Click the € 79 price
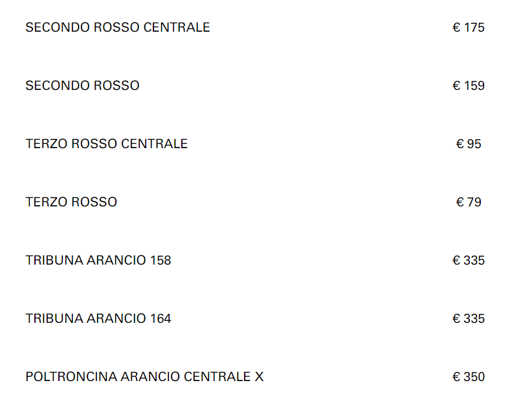Screen dimensions: 532x405 pyautogui.click(x=469, y=202)
